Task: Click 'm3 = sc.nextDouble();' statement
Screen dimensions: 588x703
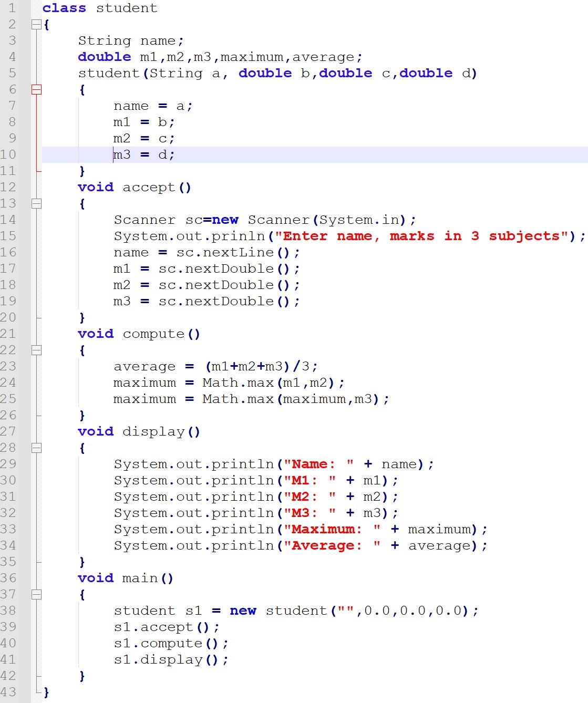Action: coord(207,301)
